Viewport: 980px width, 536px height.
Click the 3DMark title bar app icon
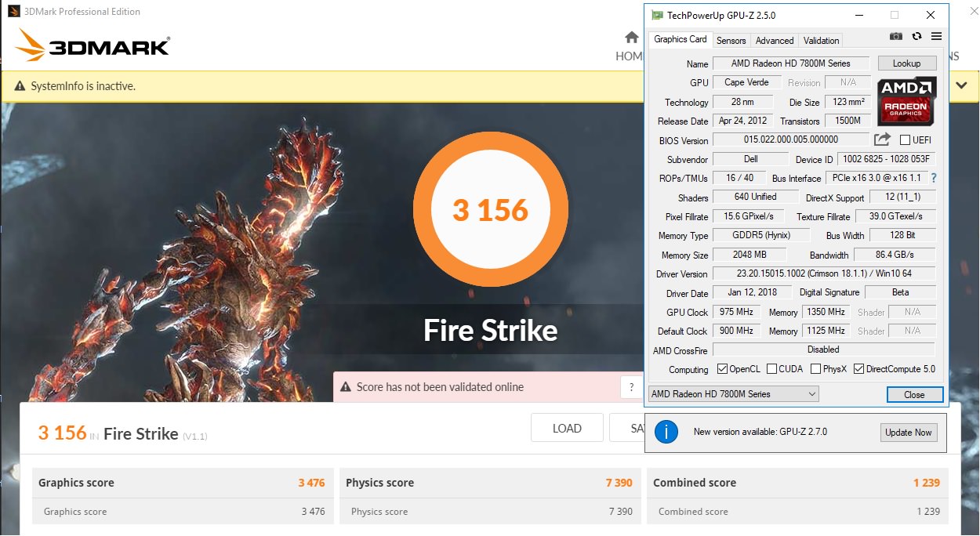(13, 11)
